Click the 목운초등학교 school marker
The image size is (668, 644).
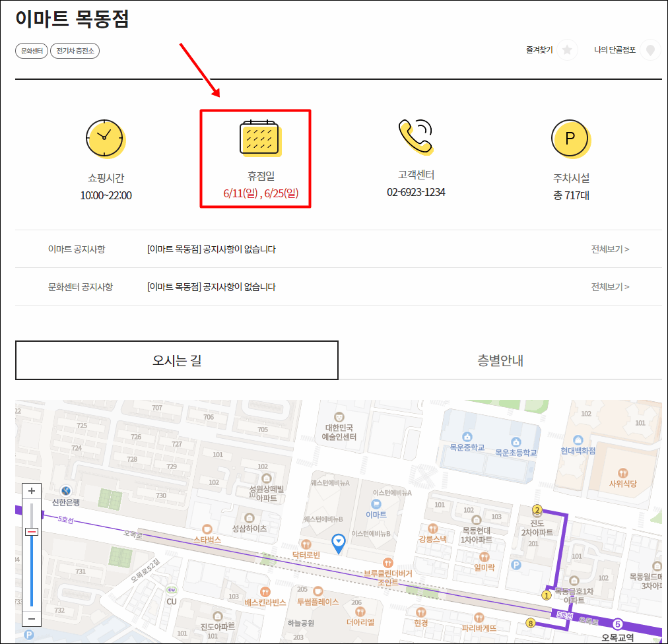(x=516, y=442)
